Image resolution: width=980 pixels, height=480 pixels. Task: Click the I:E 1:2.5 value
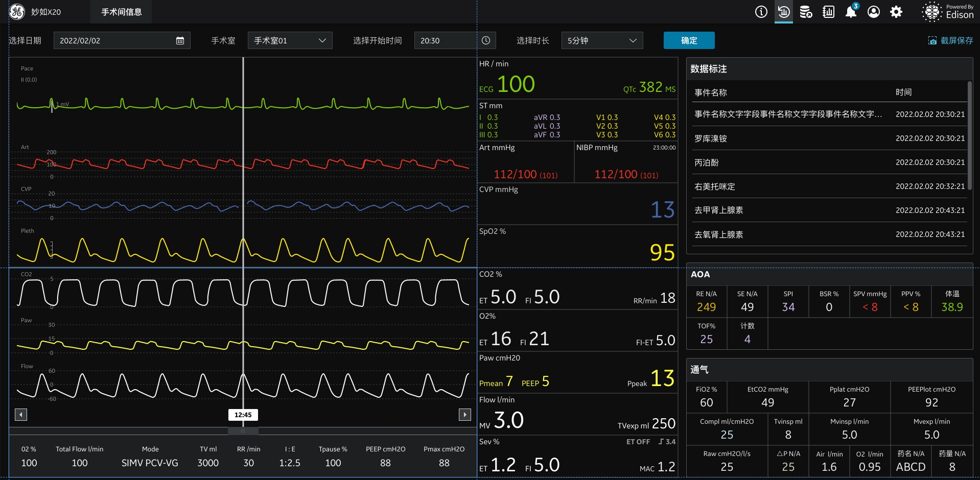click(x=290, y=463)
